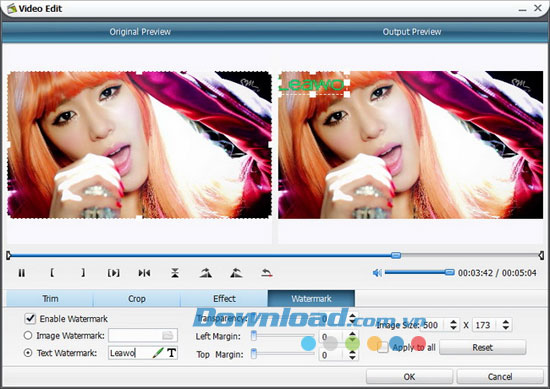
Task: Toggle Enable Watermark checkbox
Action: click(30, 318)
